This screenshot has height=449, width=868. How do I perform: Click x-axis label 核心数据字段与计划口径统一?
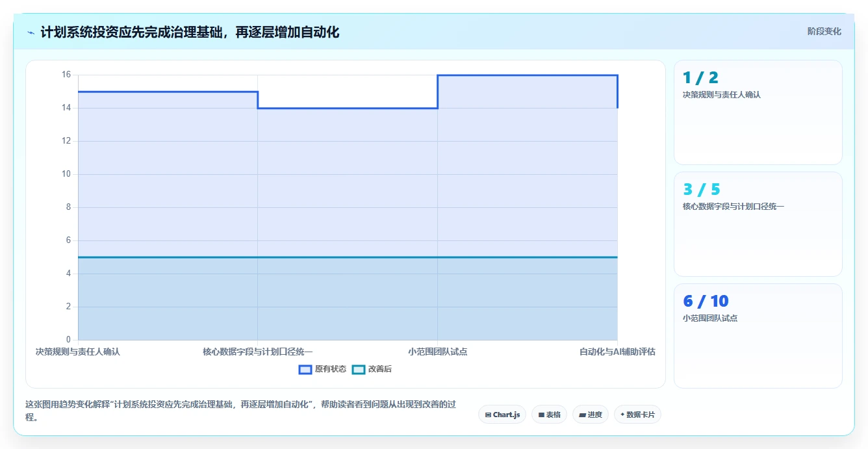(x=257, y=352)
